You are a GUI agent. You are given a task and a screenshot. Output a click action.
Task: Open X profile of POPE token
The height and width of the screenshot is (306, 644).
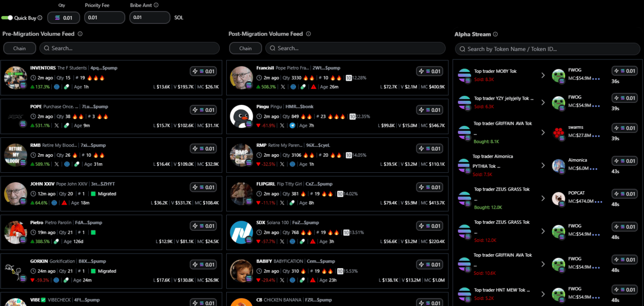tap(57, 125)
